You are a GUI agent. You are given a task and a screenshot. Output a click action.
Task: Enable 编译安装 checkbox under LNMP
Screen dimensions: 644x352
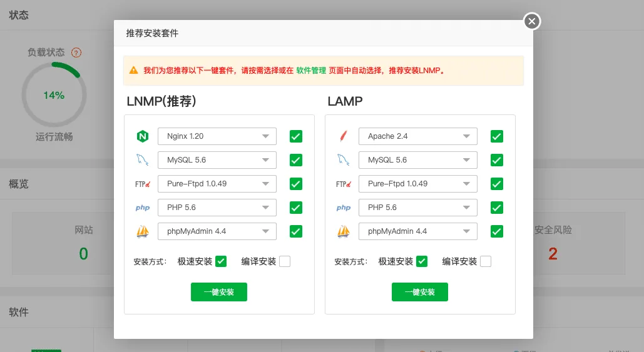point(285,261)
